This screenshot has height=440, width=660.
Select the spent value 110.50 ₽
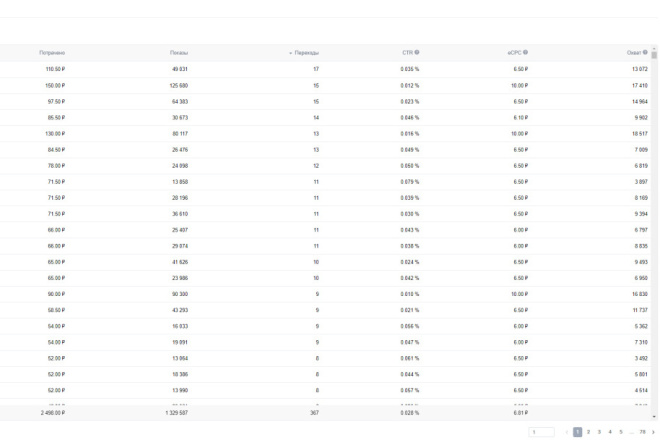(55, 69)
